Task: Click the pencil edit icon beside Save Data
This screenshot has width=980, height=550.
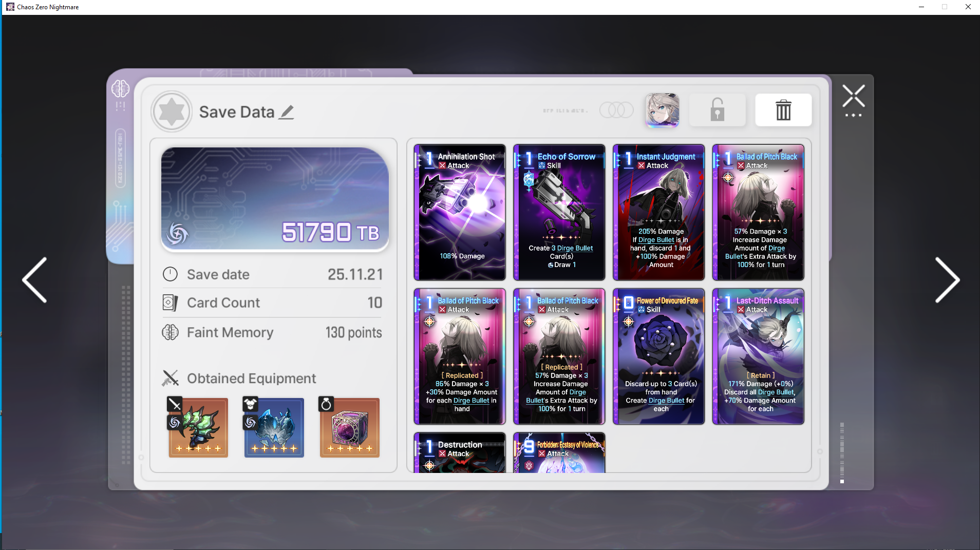Action: (x=287, y=112)
